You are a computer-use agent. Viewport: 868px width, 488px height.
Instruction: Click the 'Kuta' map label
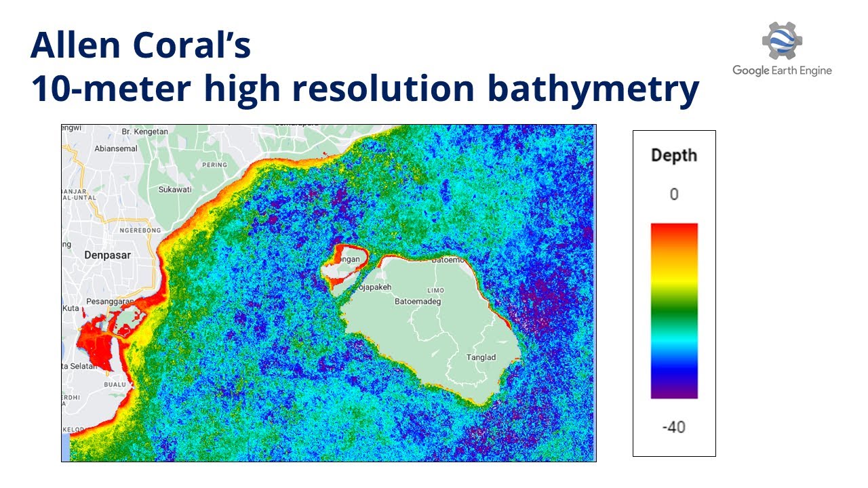(x=71, y=308)
